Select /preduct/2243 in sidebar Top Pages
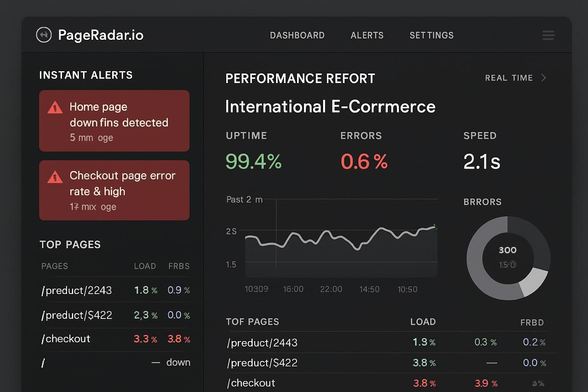The width and height of the screenshot is (588, 392). (x=77, y=291)
